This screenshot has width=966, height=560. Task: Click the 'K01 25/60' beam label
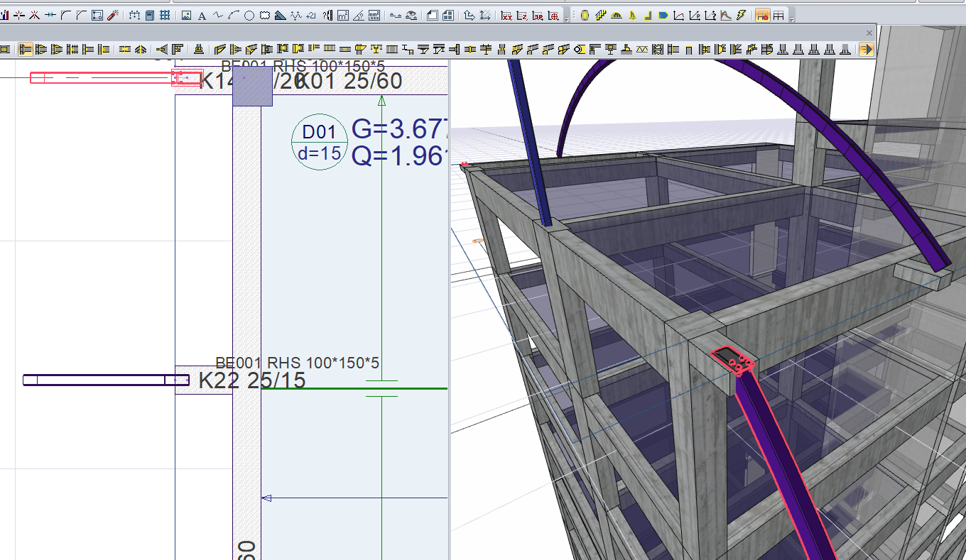pos(349,81)
